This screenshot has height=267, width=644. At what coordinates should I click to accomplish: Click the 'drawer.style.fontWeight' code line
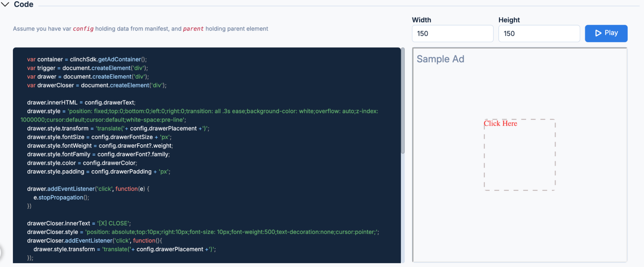[x=100, y=146]
